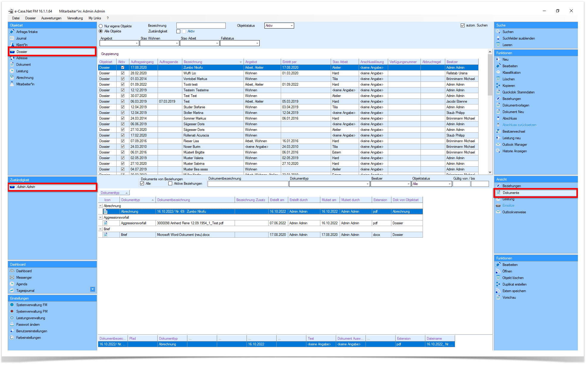Enable Aktive Beziehungen checkbox
Image resolution: width=588 pixels, height=365 pixels.
pos(170,184)
